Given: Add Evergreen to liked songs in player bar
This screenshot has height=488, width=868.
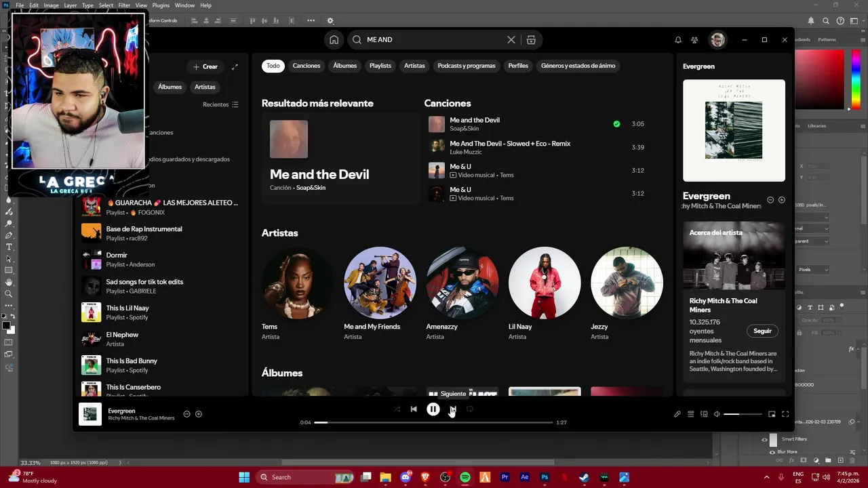Looking at the screenshot, I should [x=199, y=414].
